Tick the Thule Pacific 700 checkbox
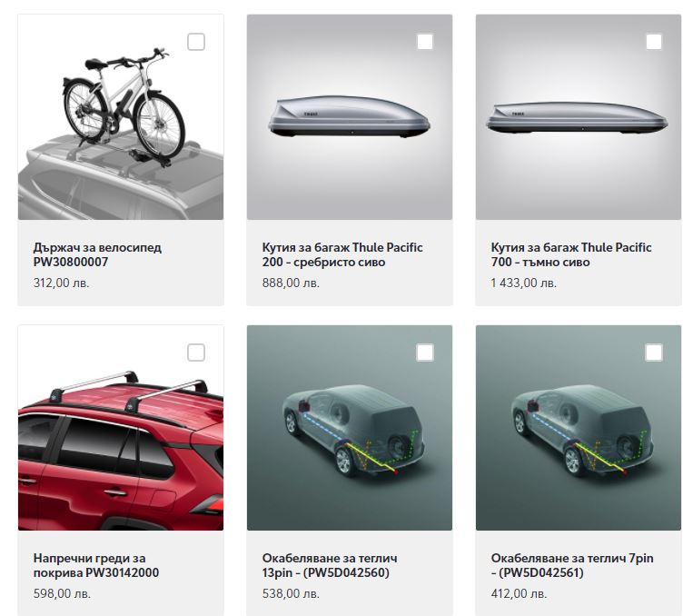 [654, 42]
